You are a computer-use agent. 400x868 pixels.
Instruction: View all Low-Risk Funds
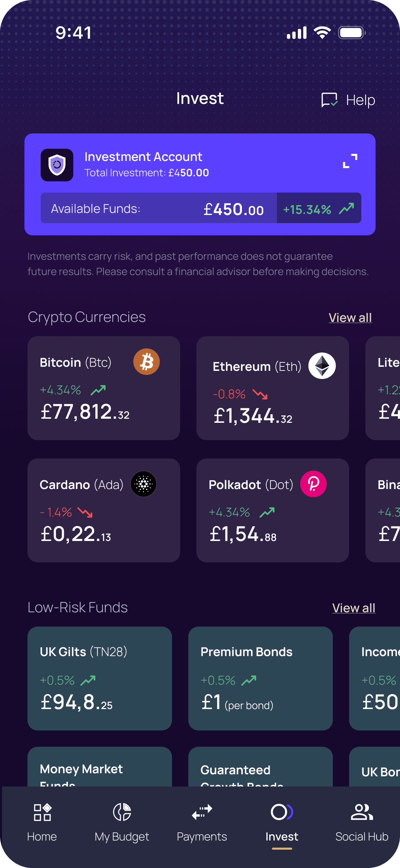(x=354, y=608)
